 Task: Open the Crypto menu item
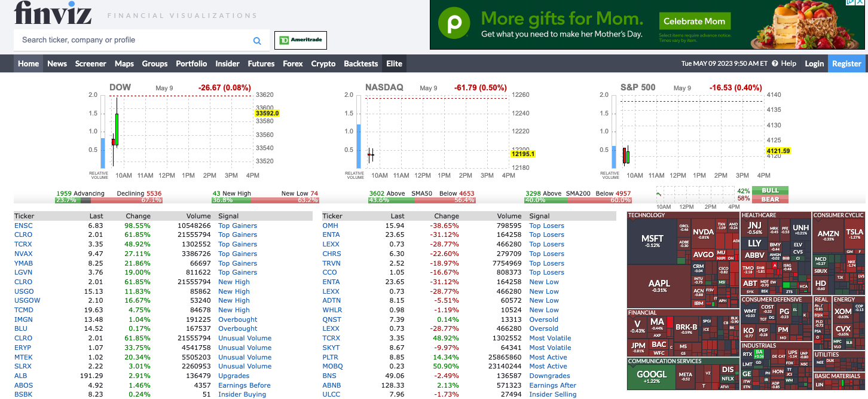click(x=323, y=63)
